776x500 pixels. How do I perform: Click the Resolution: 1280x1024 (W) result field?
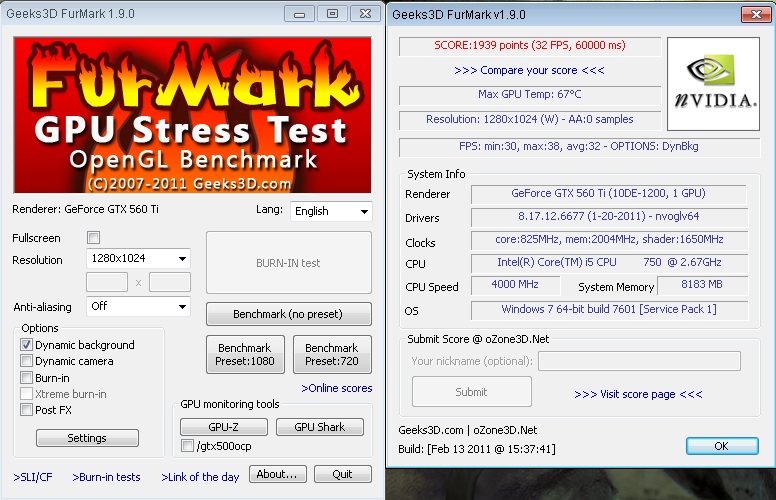point(530,120)
